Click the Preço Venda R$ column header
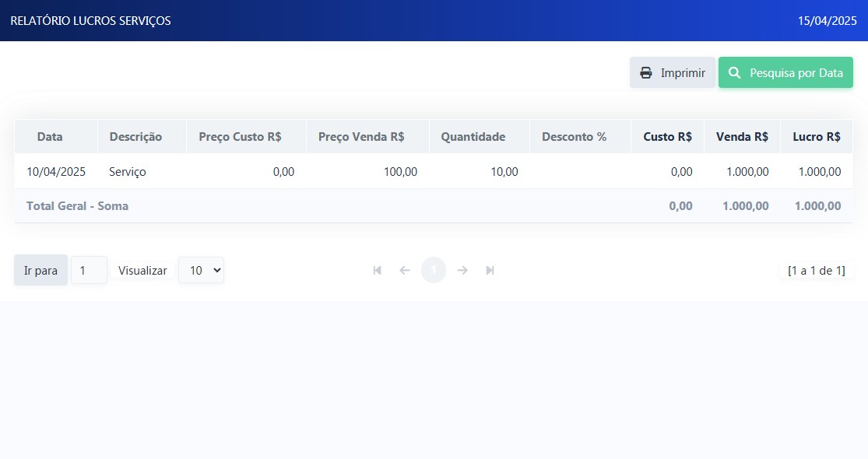The image size is (868, 459). (361, 137)
